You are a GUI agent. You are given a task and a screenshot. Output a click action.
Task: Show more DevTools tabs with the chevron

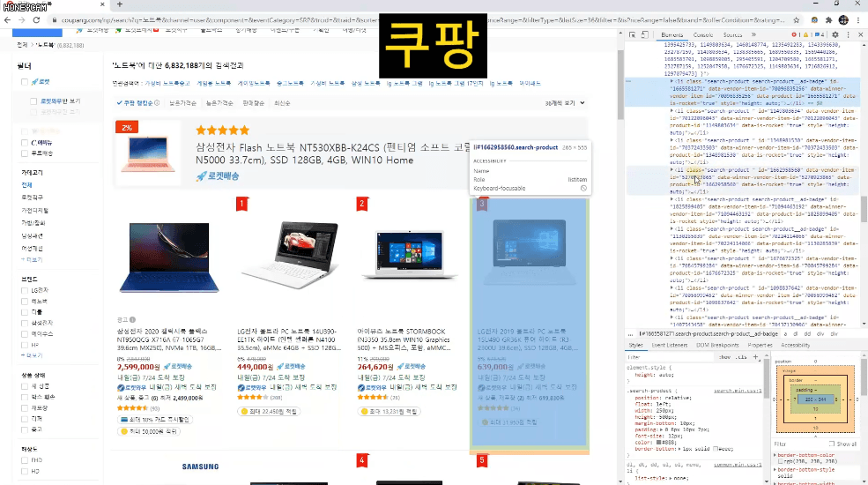click(753, 35)
